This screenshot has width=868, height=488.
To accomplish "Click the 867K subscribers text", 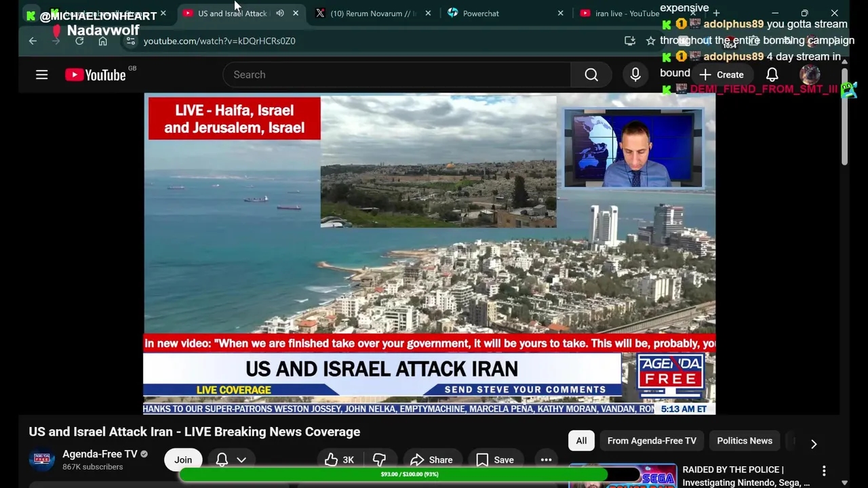I will (92, 467).
